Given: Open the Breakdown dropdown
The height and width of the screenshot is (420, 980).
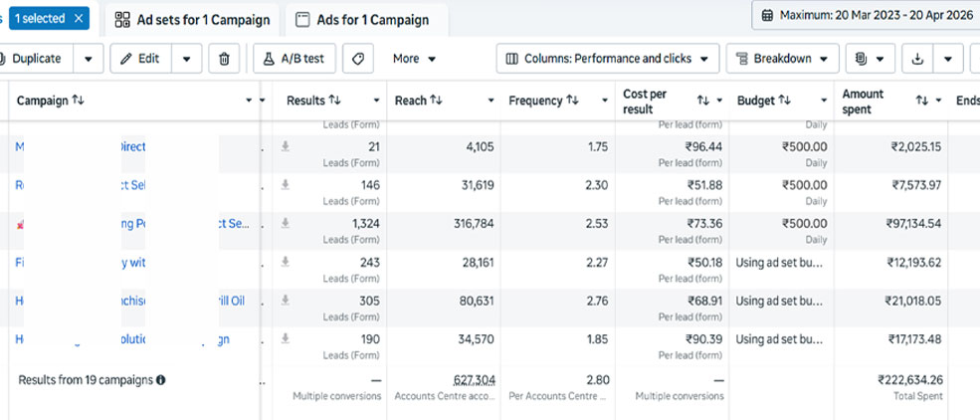Looking at the screenshot, I should click(782, 59).
